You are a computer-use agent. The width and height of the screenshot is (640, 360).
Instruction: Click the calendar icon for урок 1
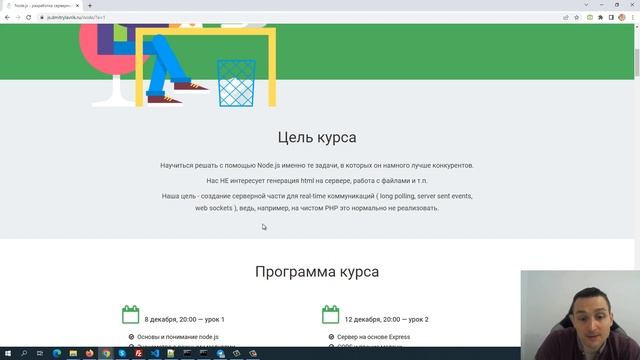(131, 315)
